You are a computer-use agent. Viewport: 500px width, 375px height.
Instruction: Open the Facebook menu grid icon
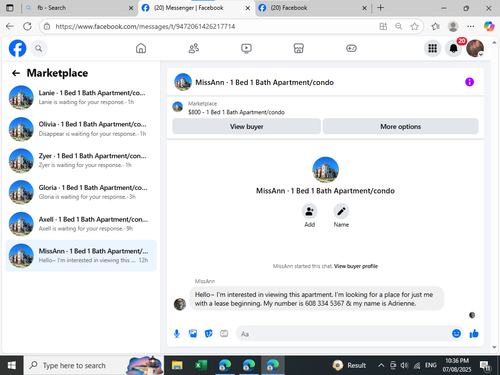pyautogui.click(x=432, y=49)
